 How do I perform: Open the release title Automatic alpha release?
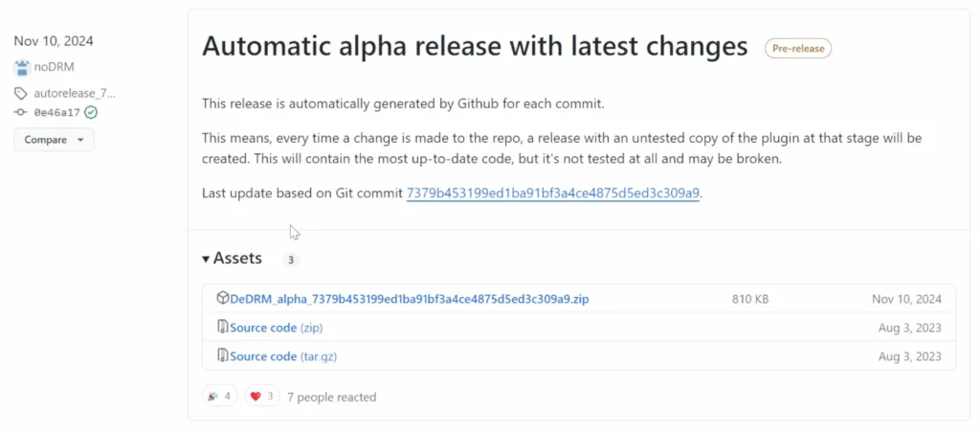point(475,46)
